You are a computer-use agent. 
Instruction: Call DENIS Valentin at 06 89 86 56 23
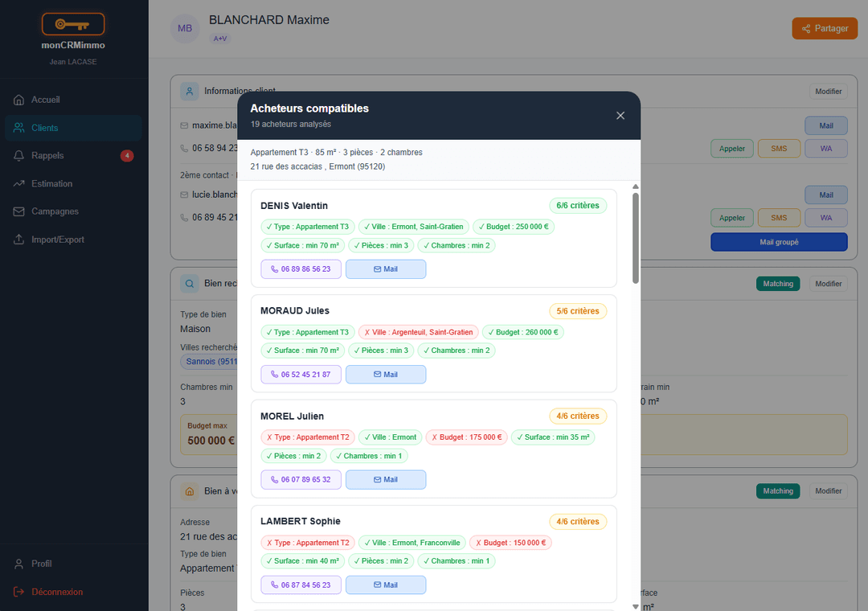point(301,269)
